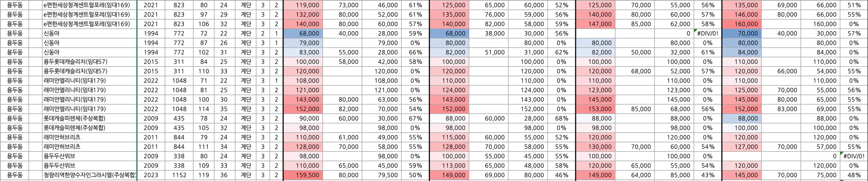Select the year cell 2023
This screenshot has height=181, width=868.
pyautogui.click(x=151, y=175)
